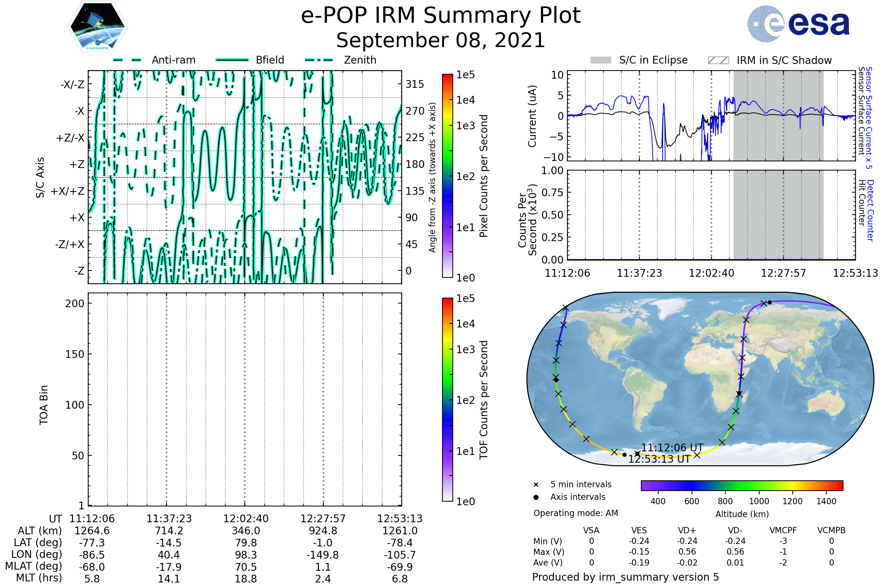The image size is (882, 588).
Task: Click the hatched IRM in S/C Shadow patch
Action: click(718, 60)
